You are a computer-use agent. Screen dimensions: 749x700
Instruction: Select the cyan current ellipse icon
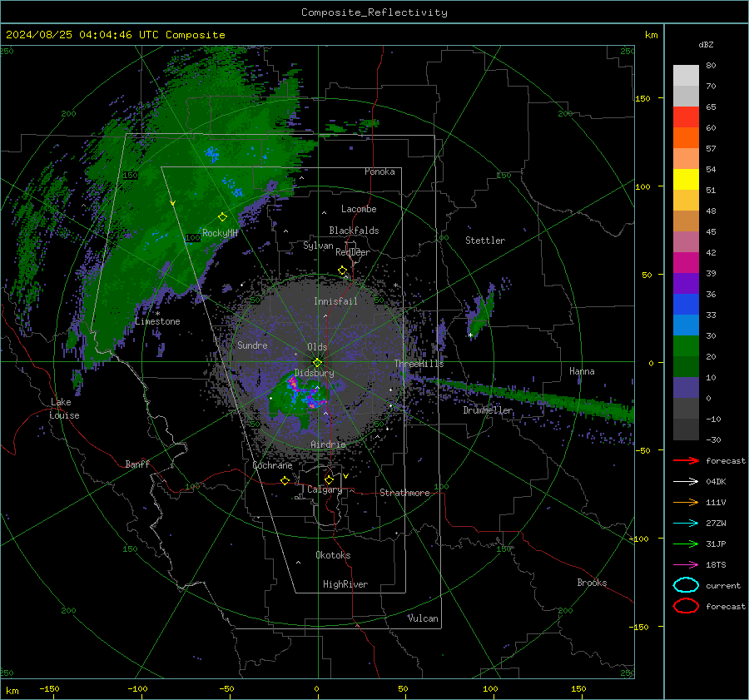click(686, 585)
